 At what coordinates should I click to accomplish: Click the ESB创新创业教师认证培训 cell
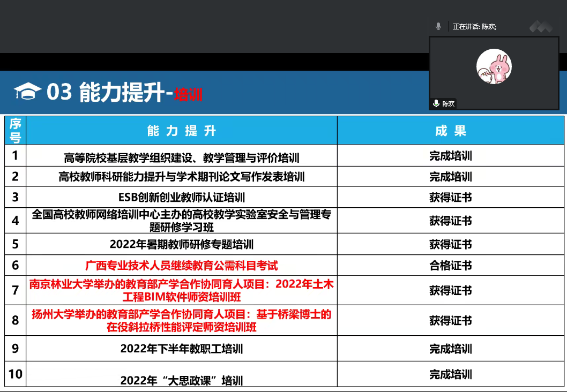(182, 197)
